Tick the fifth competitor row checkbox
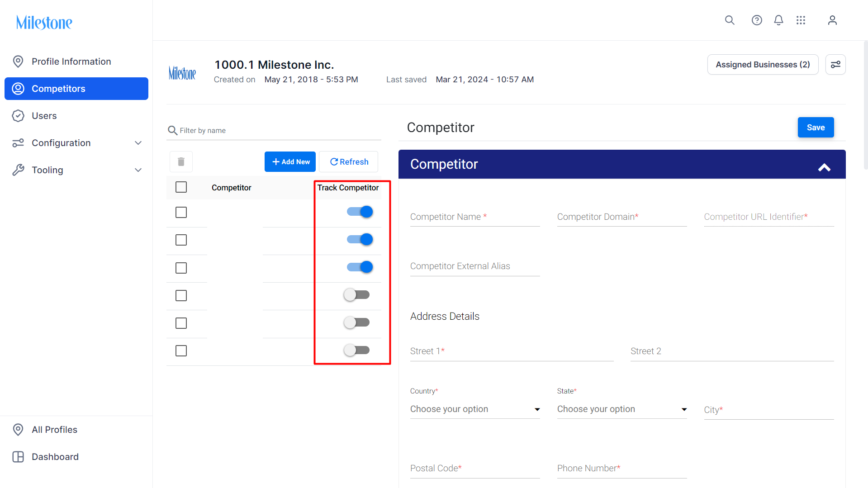This screenshot has width=868, height=488. 181,323
